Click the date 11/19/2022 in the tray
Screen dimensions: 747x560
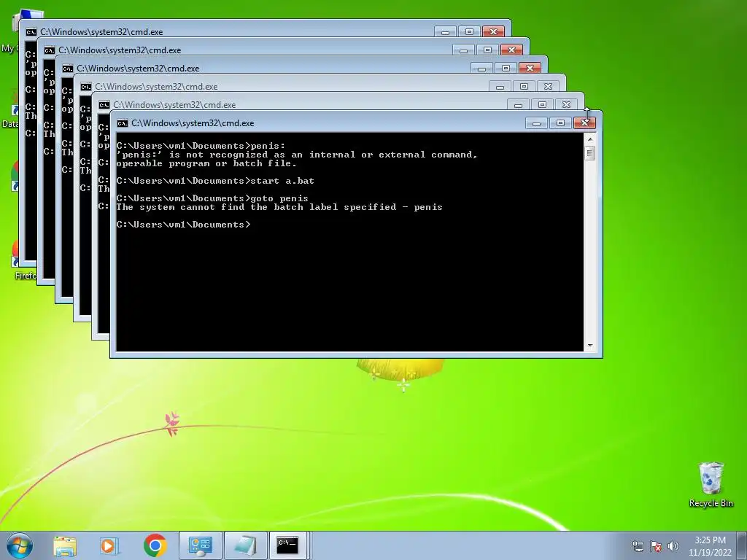tap(710, 553)
